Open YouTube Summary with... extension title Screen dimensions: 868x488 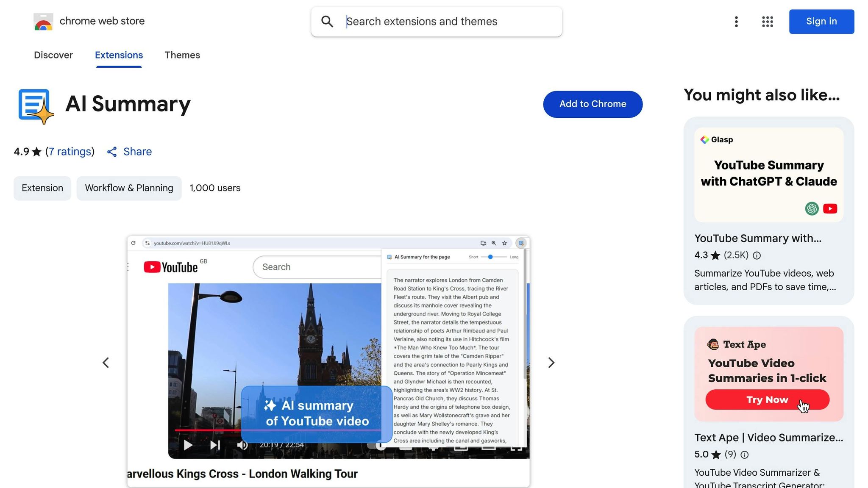pyautogui.click(x=758, y=238)
